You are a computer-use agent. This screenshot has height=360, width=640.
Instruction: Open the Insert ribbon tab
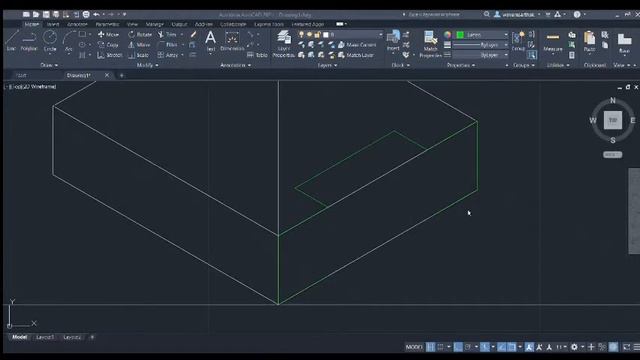tap(53, 24)
